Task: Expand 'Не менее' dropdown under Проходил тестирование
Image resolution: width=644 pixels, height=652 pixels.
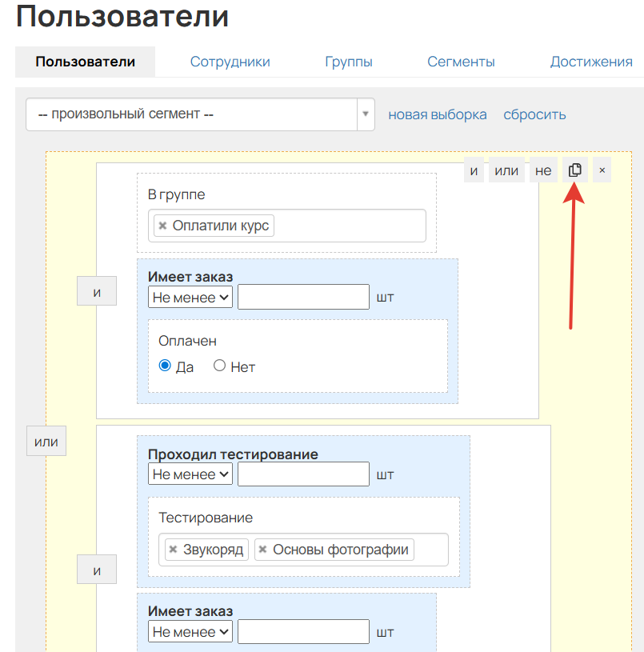Action: (191, 474)
